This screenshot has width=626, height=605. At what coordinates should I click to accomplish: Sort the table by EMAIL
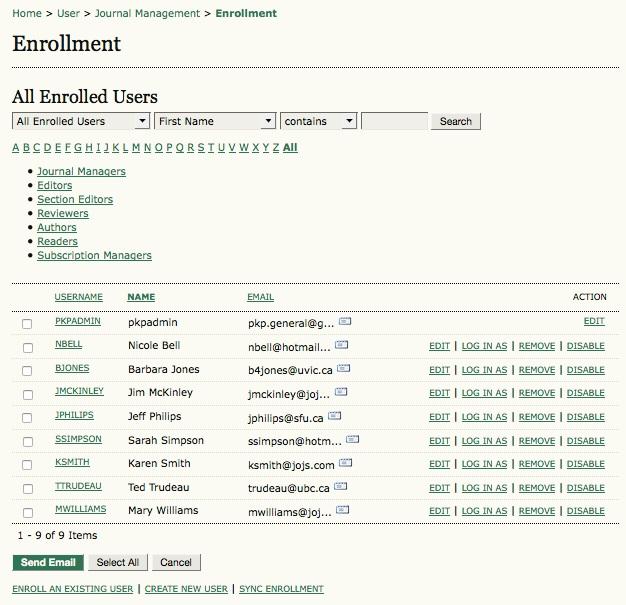click(260, 297)
